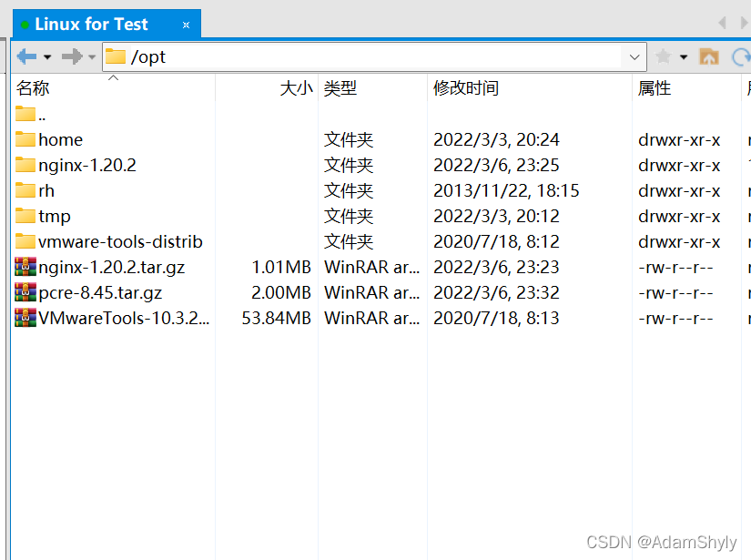
Task: Select the nginx-1.20.2.tar.gz archive icon
Action: [25, 267]
